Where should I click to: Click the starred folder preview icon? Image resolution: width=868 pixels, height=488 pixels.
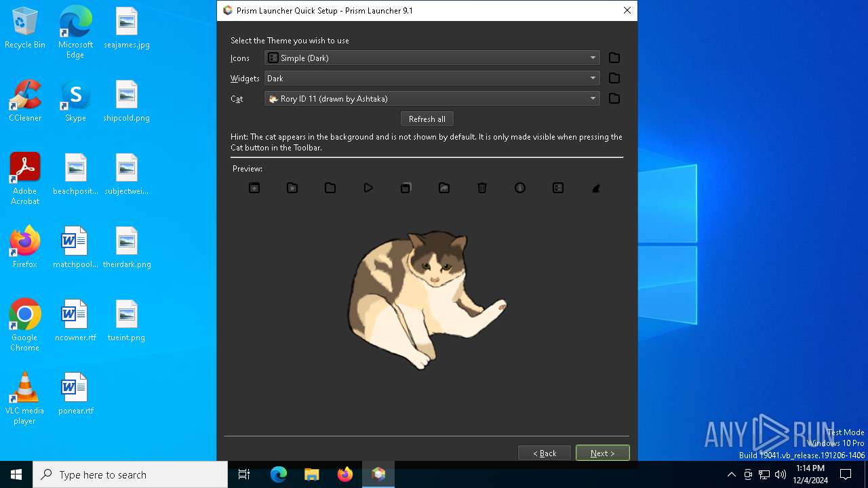[x=292, y=188]
